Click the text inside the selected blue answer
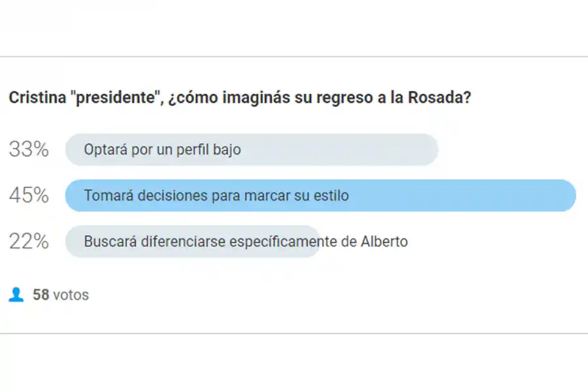The height and width of the screenshot is (392, 588). (x=216, y=195)
